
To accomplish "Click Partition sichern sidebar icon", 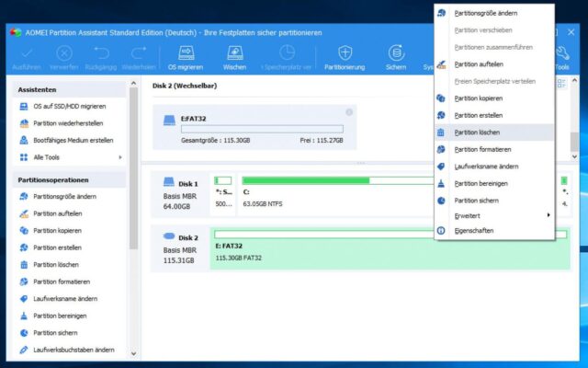I will click(x=24, y=333).
